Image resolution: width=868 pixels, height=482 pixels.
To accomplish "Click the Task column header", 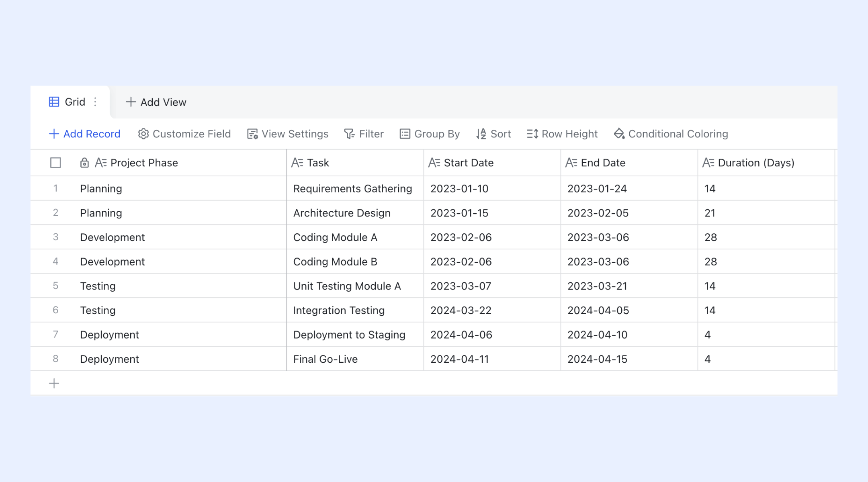I will click(x=355, y=163).
